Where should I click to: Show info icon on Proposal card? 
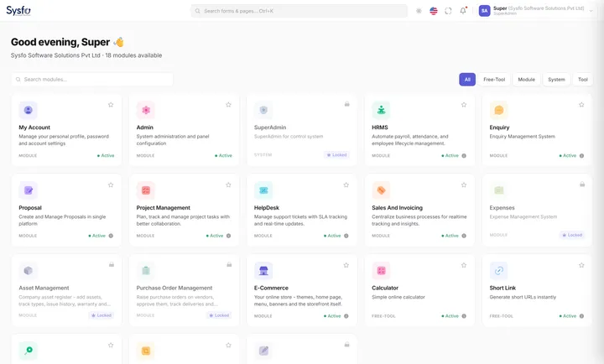point(111,236)
